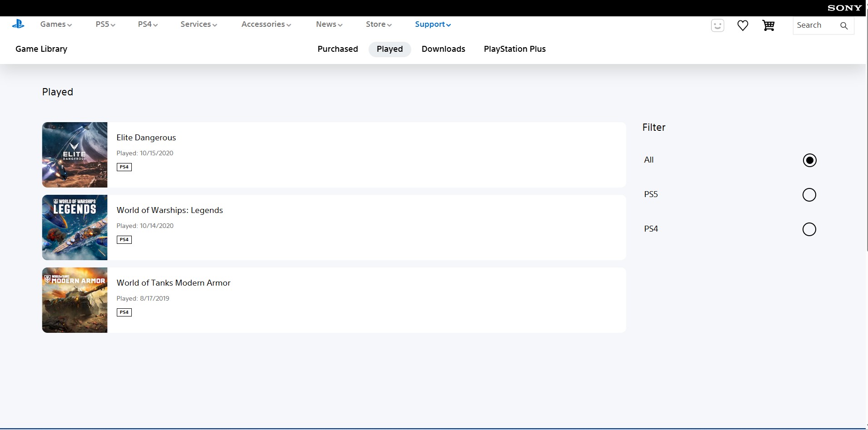Select the PS5 filter radio button
Image resolution: width=868 pixels, height=430 pixels.
click(809, 195)
